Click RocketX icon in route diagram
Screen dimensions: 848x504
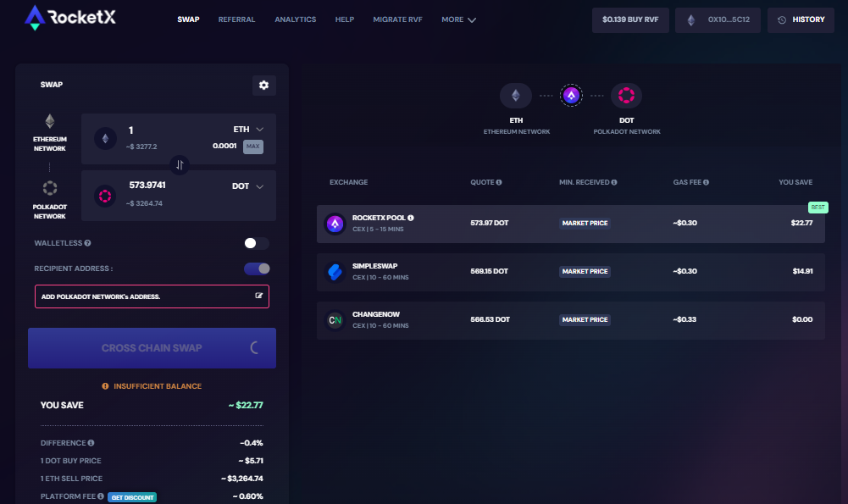click(x=571, y=96)
